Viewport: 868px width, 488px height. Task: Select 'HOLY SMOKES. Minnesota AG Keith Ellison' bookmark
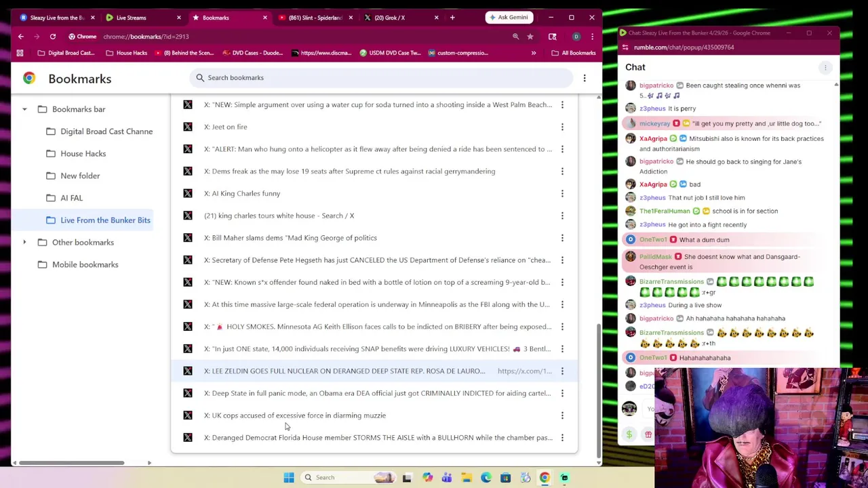pyautogui.click(x=374, y=327)
